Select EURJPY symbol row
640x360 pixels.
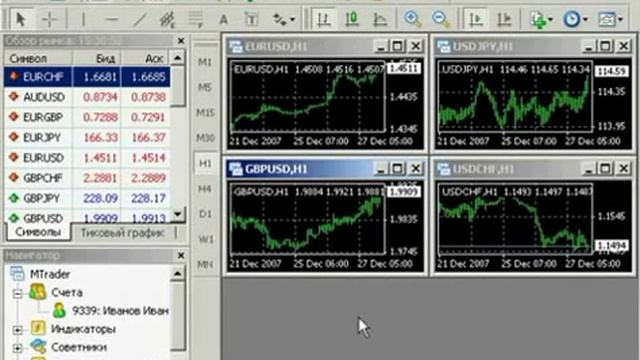(87, 138)
